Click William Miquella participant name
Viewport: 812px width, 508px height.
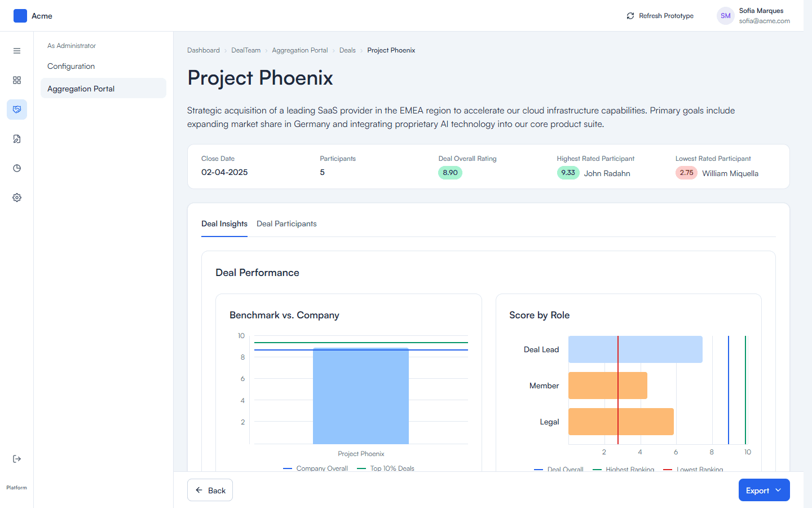tap(730, 173)
